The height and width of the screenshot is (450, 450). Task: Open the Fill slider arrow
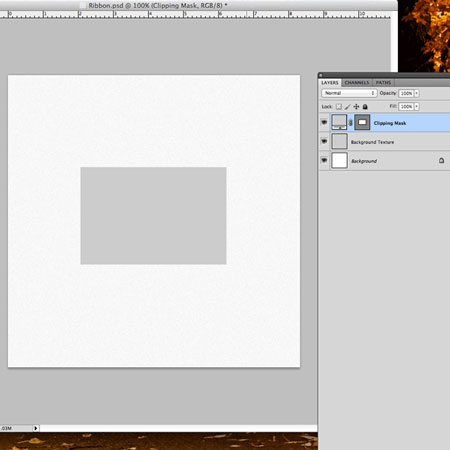pos(417,107)
